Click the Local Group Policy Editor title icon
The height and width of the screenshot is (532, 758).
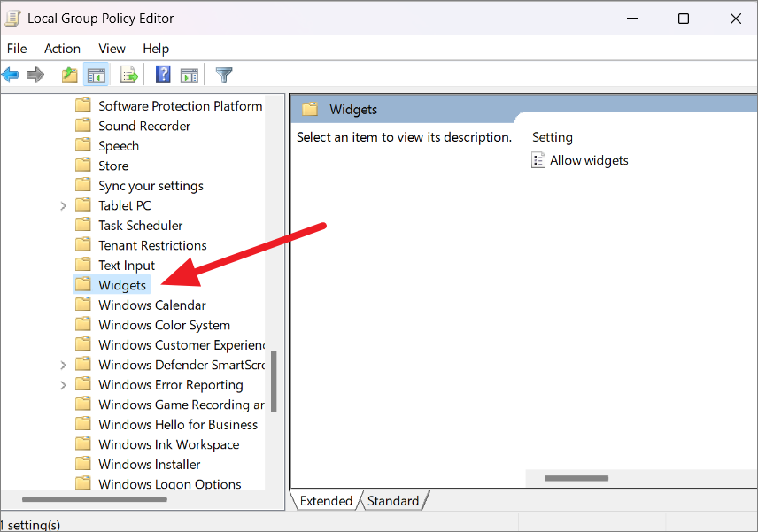pos(12,19)
